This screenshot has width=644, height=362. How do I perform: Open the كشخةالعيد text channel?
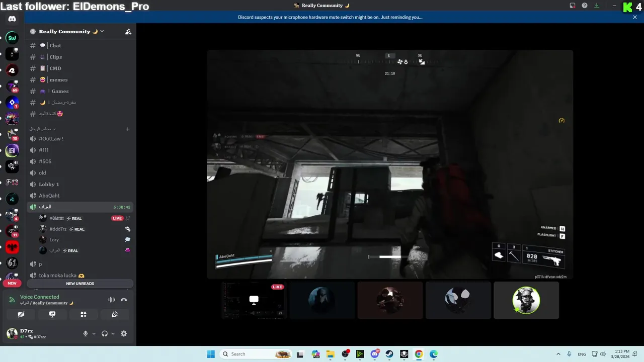pos(80,114)
